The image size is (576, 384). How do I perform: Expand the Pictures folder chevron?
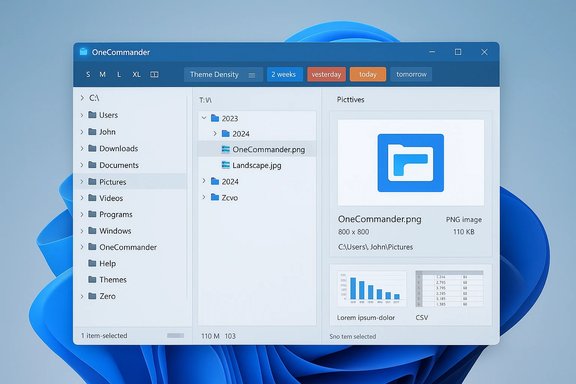82,182
